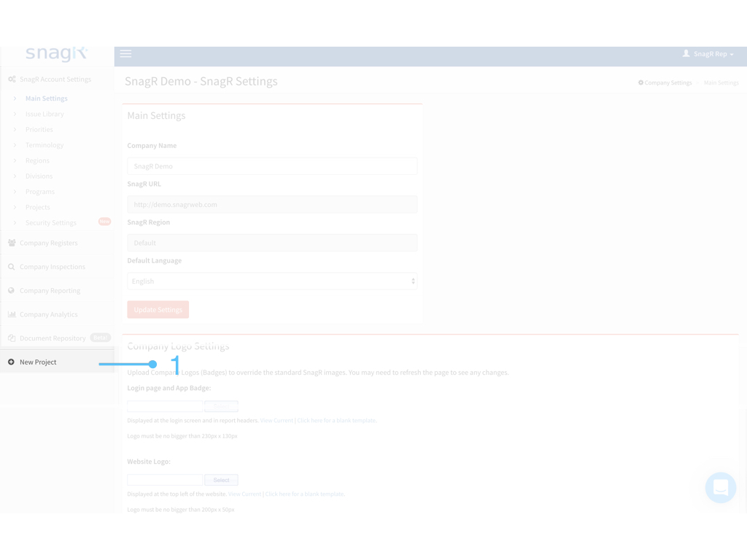
Task: Click the 'Company Logo Settings' heading
Action: pyautogui.click(x=178, y=346)
